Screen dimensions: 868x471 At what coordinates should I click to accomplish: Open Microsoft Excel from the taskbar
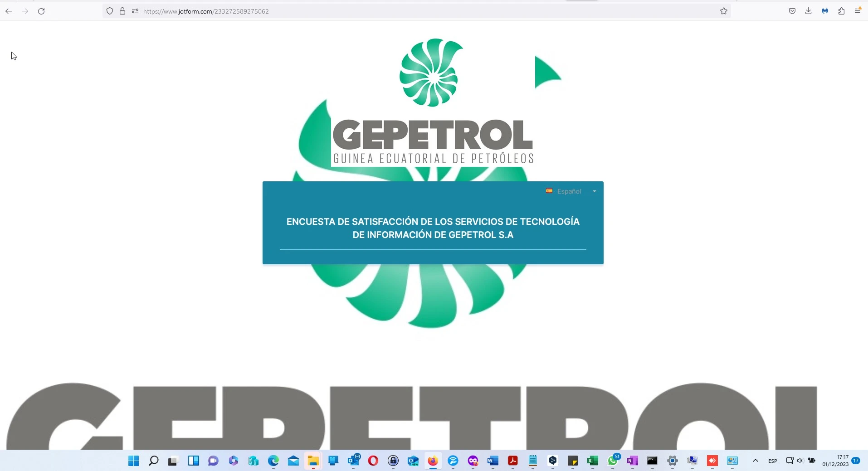[x=593, y=461]
